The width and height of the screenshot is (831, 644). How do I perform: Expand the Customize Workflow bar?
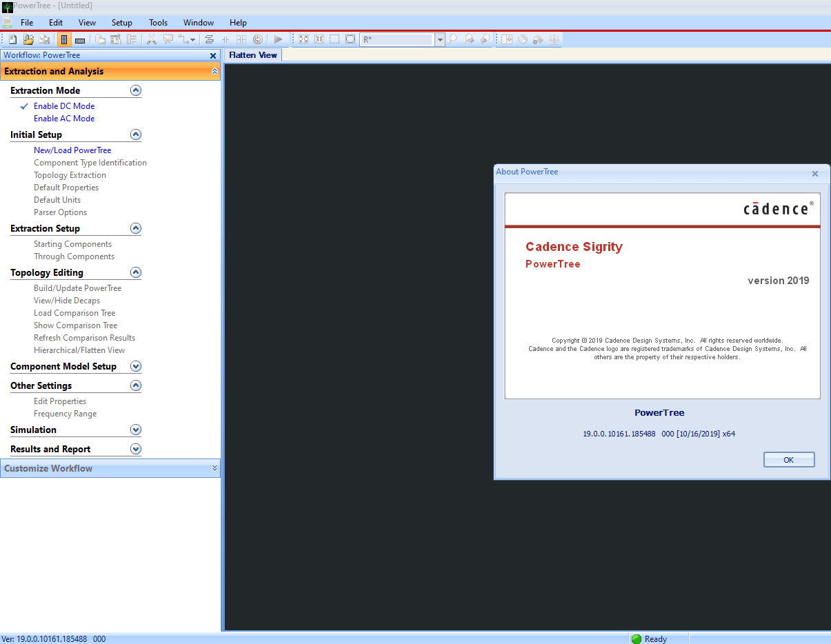pos(214,468)
